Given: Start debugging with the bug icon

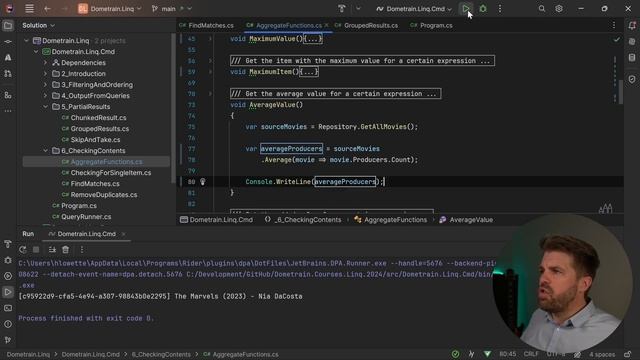Looking at the screenshot, I should 483,9.
